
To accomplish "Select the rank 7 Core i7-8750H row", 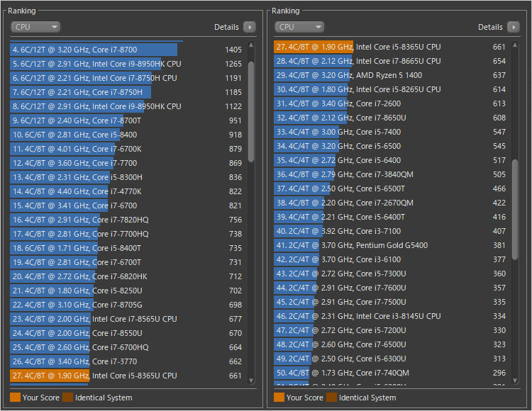I will pos(126,92).
